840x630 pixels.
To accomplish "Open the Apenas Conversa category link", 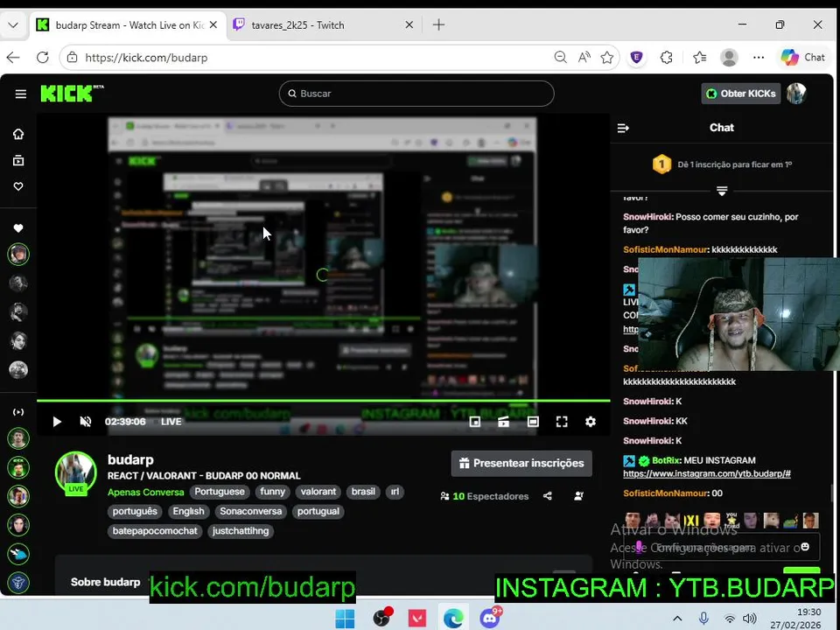I will tap(146, 492).
